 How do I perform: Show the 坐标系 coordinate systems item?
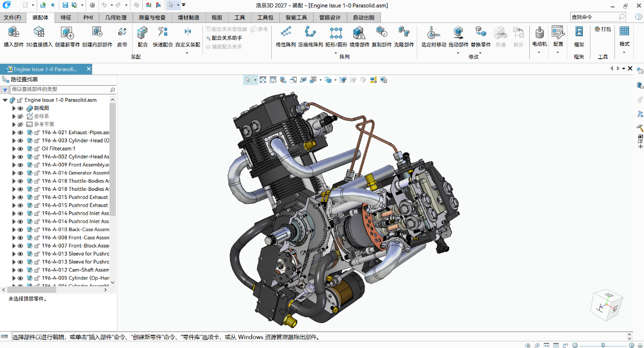[21, 116]
